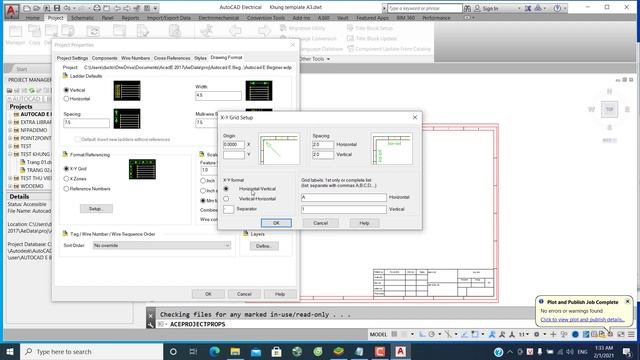Click the Define button under Layers
Screen dimensions: 640x360
[264, 246]
